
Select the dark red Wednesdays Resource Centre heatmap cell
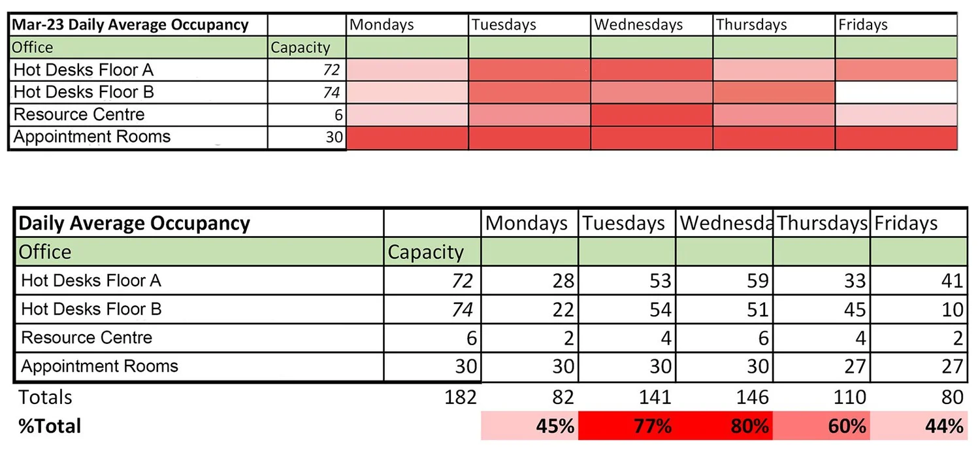[x=651, y=115]
